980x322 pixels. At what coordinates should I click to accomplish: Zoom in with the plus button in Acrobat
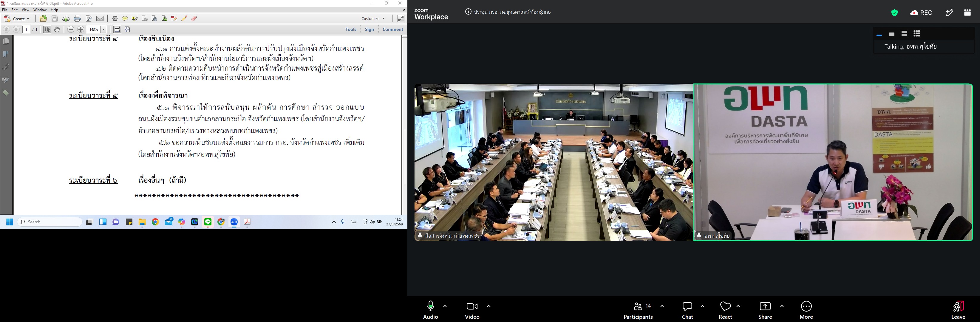point(81,29)
